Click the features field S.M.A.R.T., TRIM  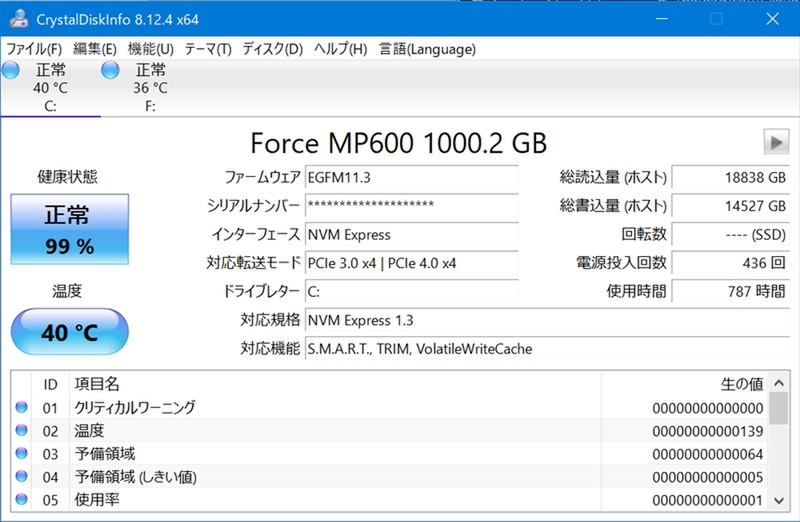pos(547,349)
